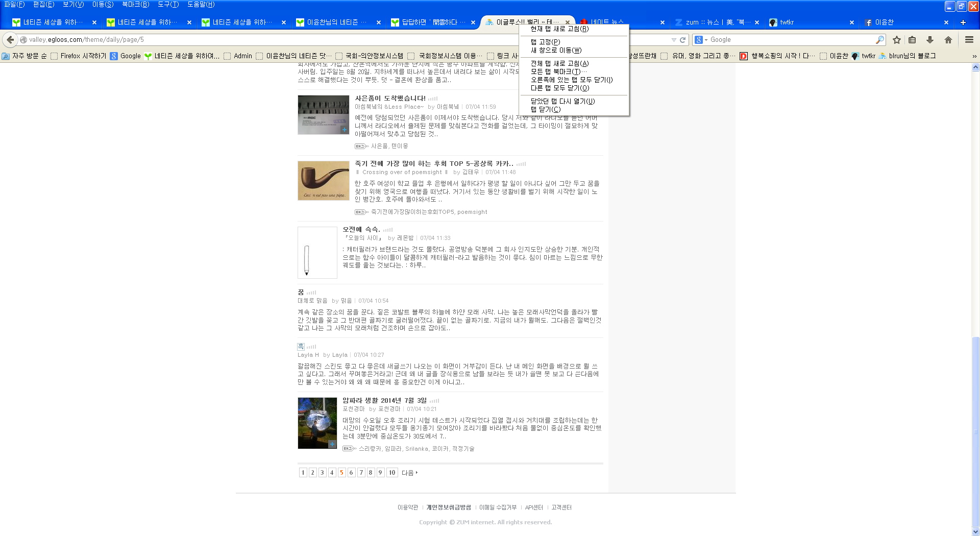Open the 고객센터 footer link
This screenshot has width=980, height=536.
(x=561, y=507)
